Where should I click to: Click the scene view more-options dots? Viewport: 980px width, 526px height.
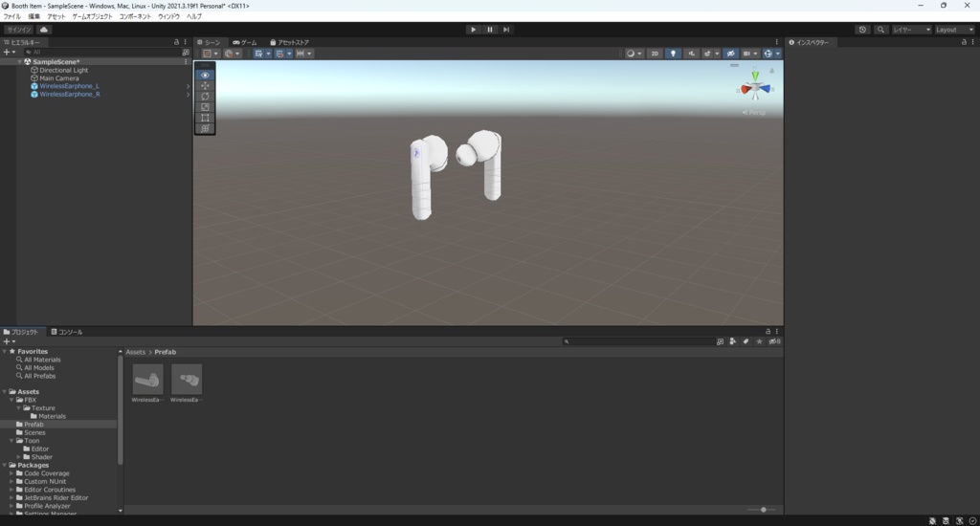(x=777, y=42)
